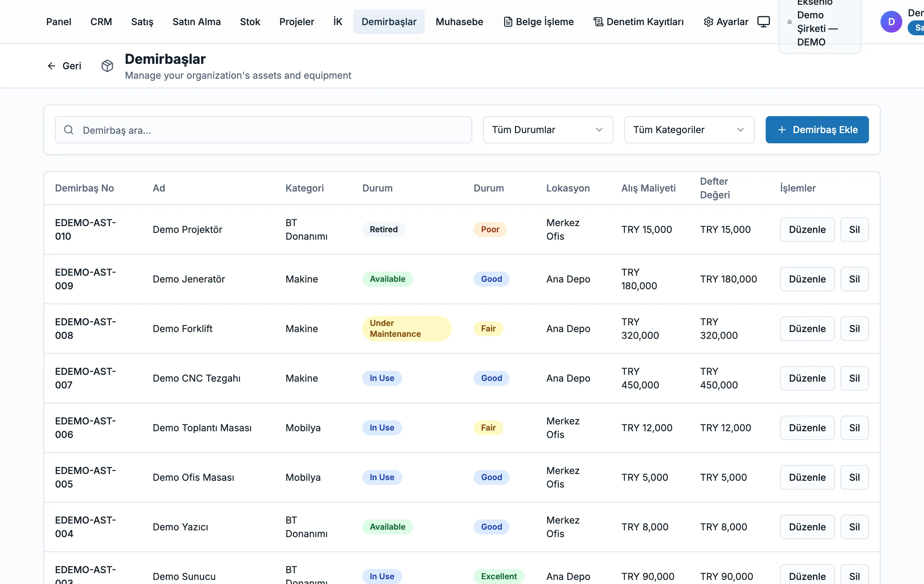Open the Tüm Durumlar dropdown
Viewport: 924px width, 584px height.
[x=548, y=130]
